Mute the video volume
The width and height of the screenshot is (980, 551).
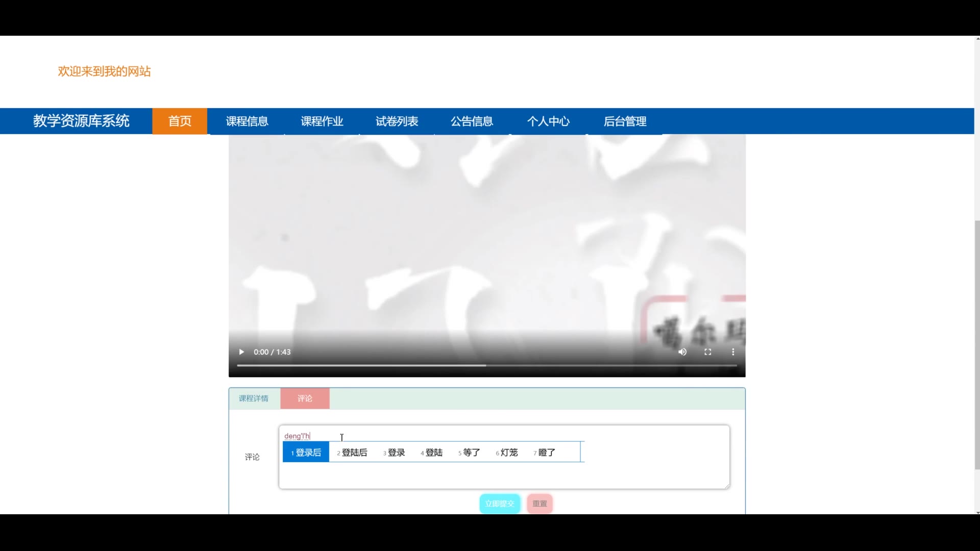[682, 352]
